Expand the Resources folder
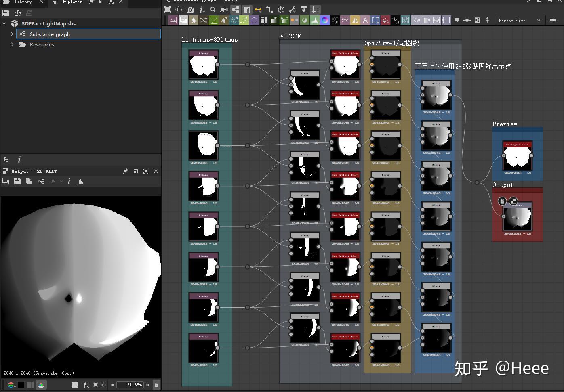Viewport: 564px width, 392px height. (12, 44)
